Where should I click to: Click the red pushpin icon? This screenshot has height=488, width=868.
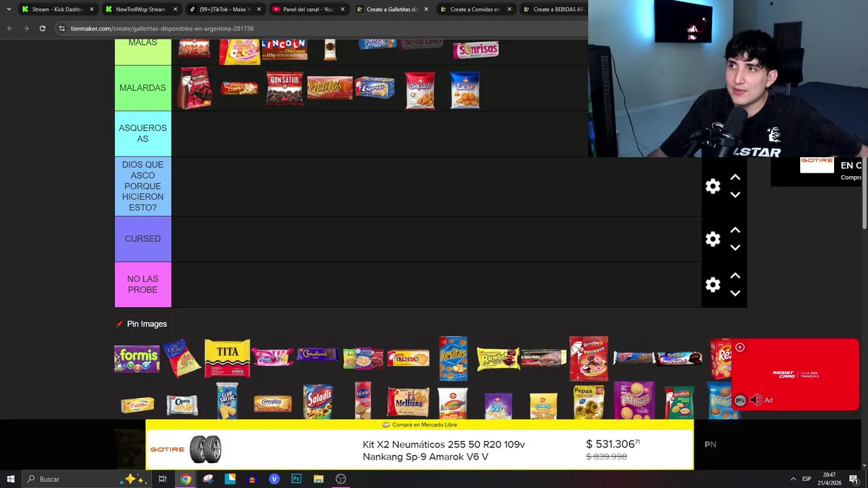(119, 324)
